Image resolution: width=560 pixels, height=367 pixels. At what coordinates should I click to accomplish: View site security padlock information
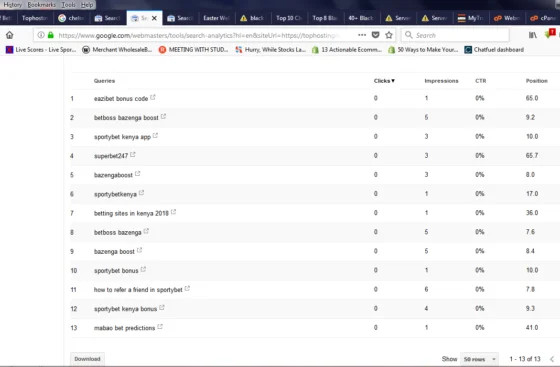tap(51, 35)
